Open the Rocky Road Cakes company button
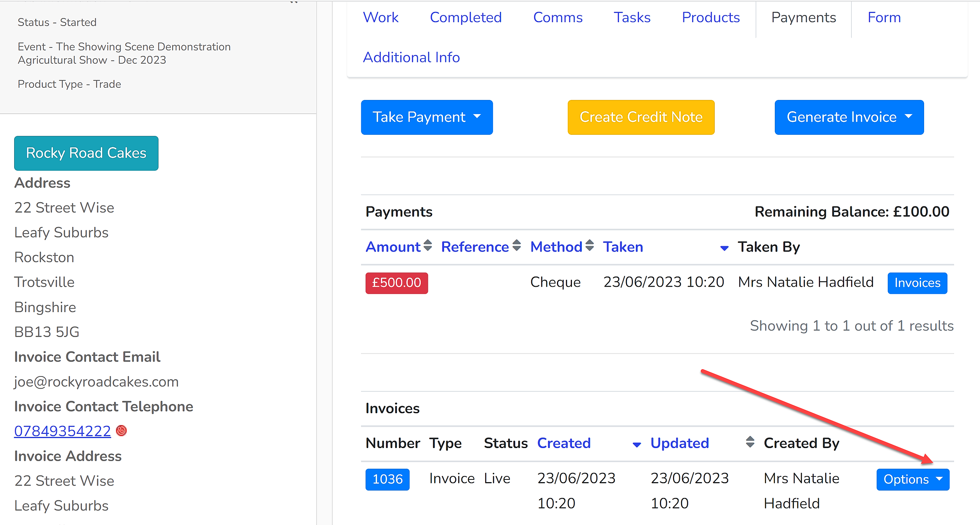980x525 pixels. [86, 153]
